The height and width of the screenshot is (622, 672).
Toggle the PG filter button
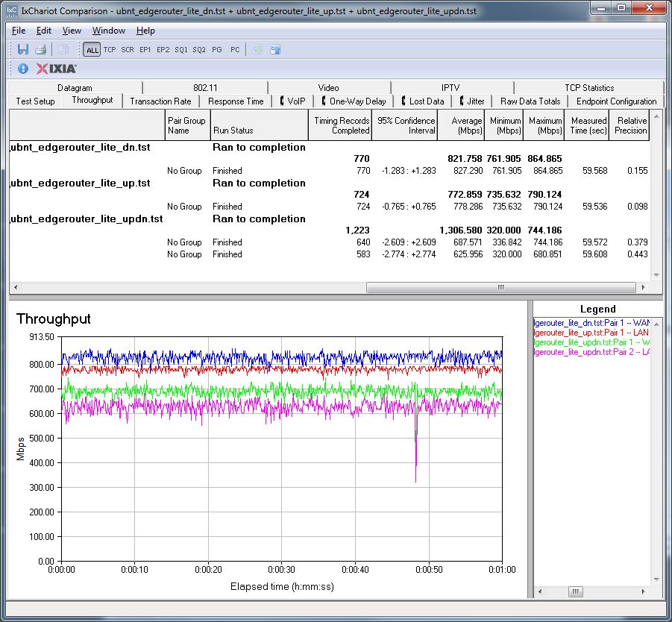coord(217,50)
